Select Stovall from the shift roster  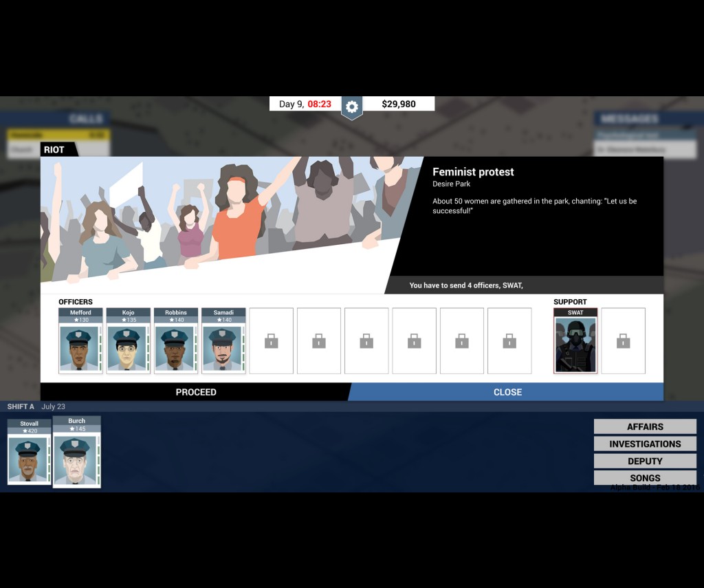tap(30, 452)
